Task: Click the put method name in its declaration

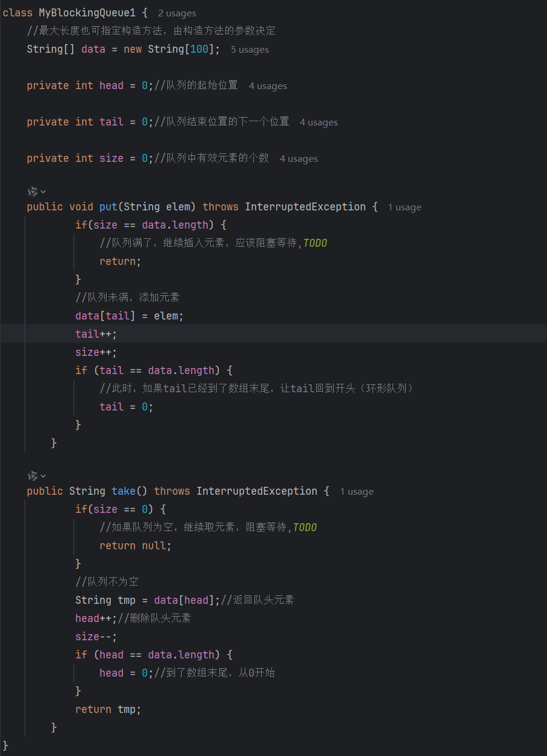Action: (x=108, y=207)
